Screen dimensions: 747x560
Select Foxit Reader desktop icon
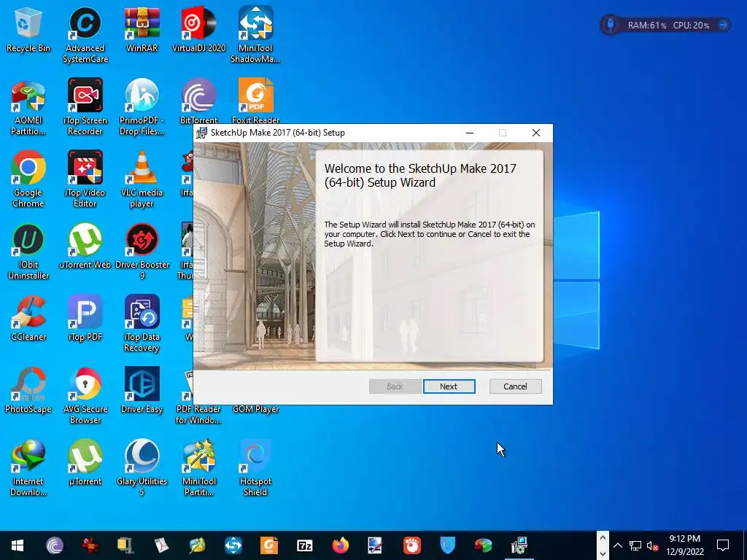(x=255, y=101)
